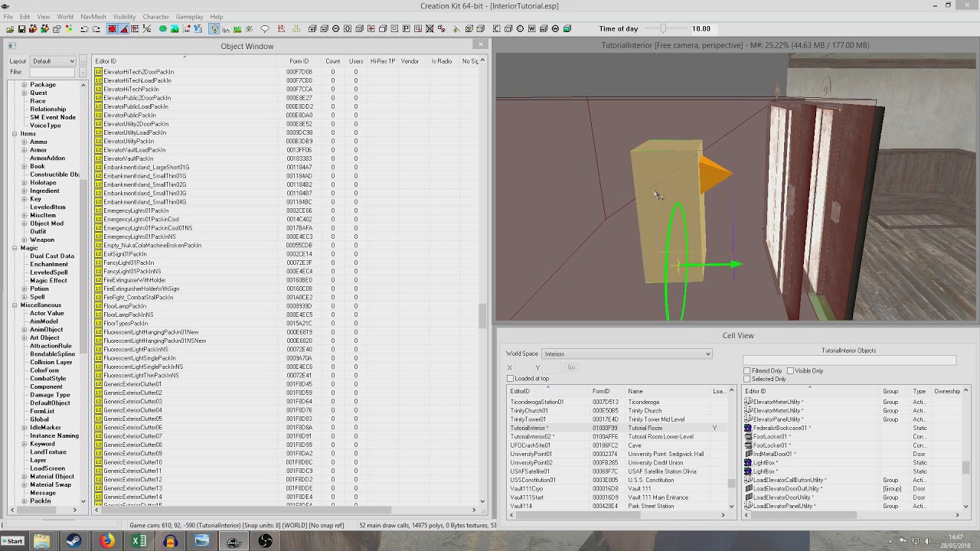Click the landscape picture toolbar icon
This screenshot has height=551, width=980.
coord(175,29)
